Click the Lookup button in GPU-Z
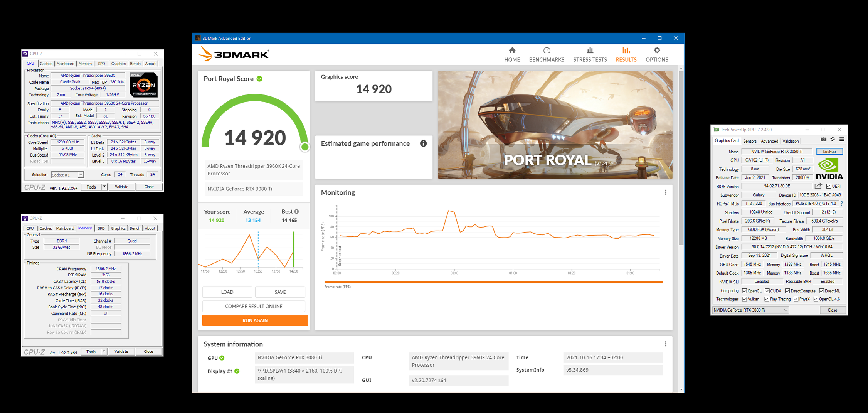 [x=829, y=152]
